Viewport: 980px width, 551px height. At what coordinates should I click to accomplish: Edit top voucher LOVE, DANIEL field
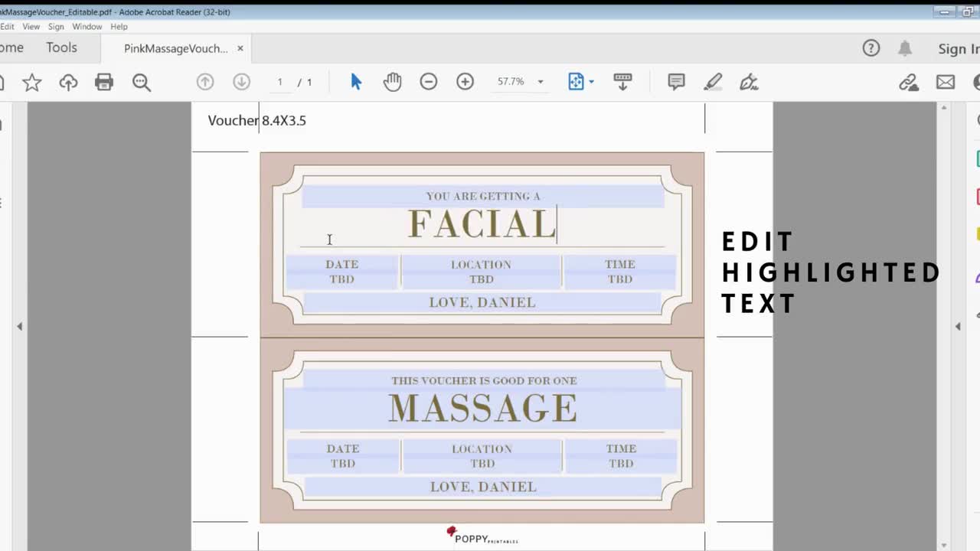(x=482, y=302)
